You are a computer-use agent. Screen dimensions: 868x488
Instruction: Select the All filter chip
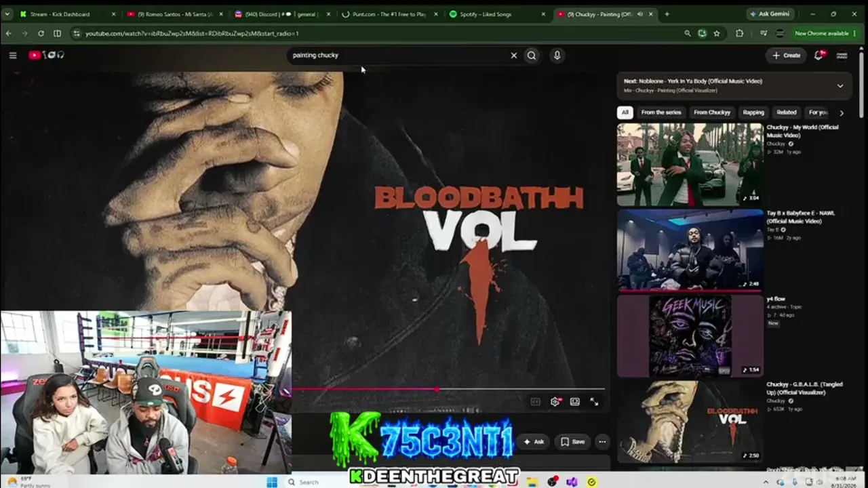(625, 113)
